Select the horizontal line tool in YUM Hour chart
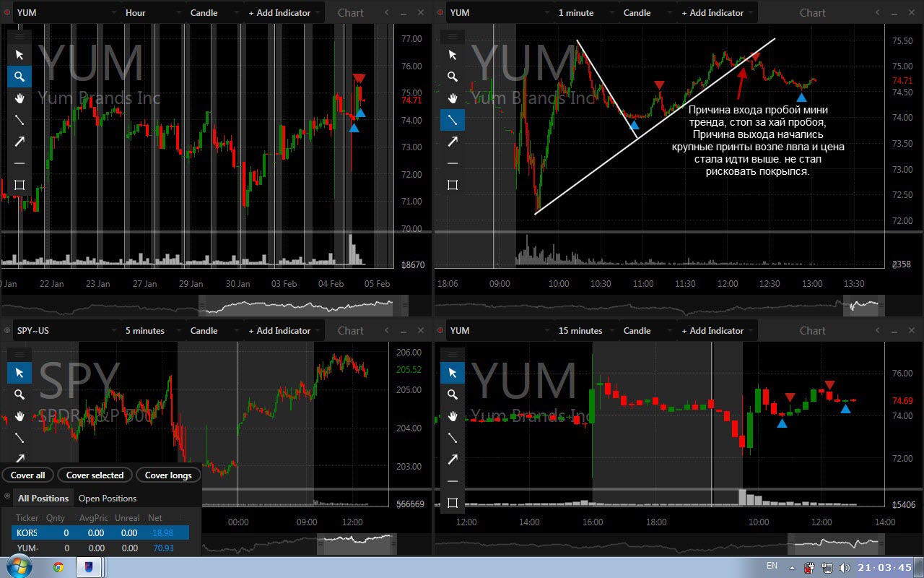 pos(19,163)
